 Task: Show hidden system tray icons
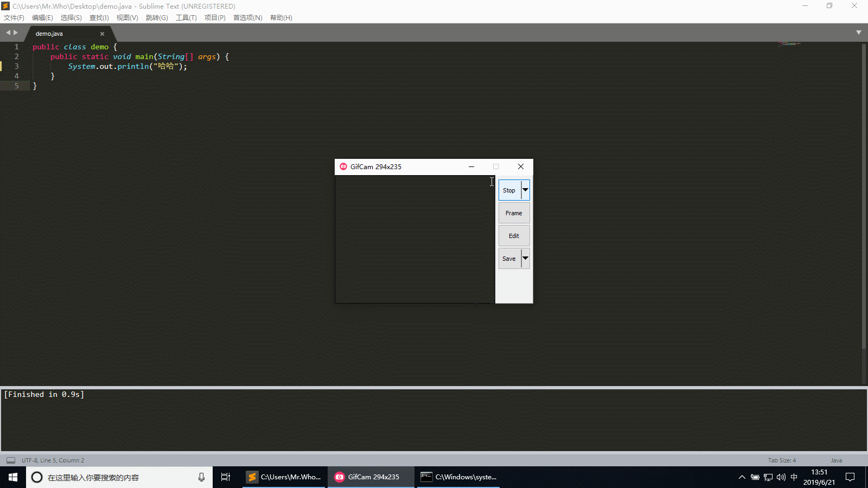[742, 477]
